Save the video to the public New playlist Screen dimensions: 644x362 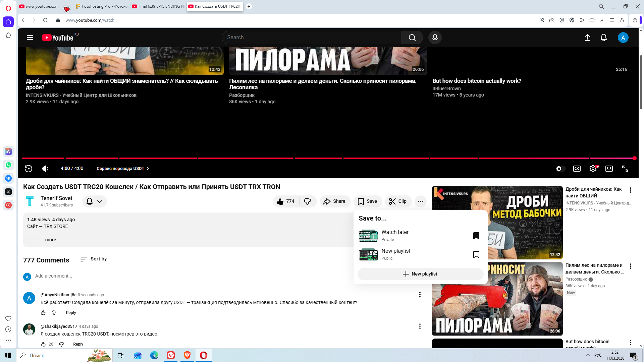(x=476, y=254)
